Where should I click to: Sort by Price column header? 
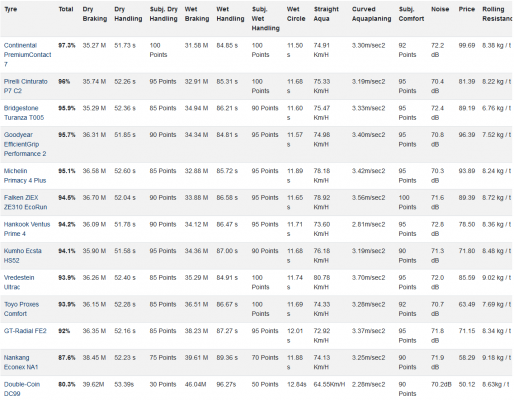[467, 9]
